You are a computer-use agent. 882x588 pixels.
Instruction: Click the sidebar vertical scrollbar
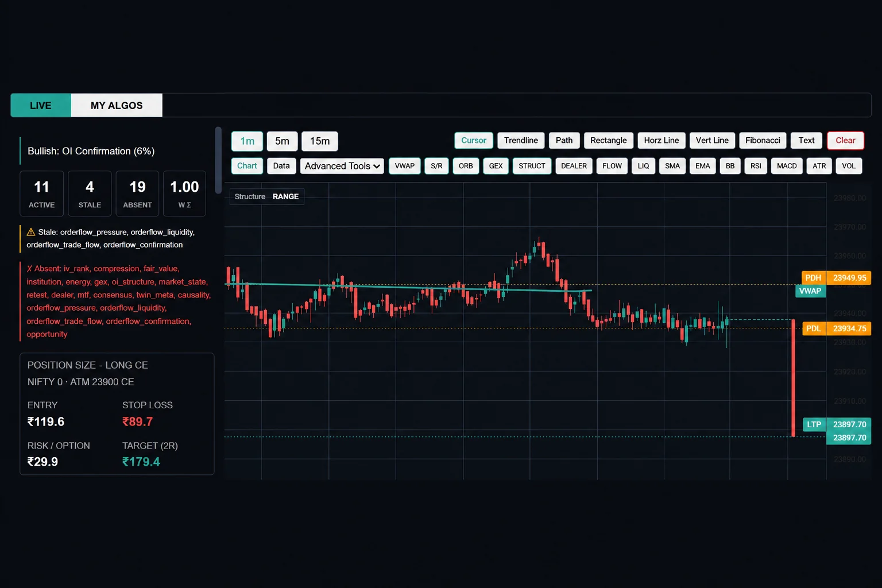(x=218, y=161)
